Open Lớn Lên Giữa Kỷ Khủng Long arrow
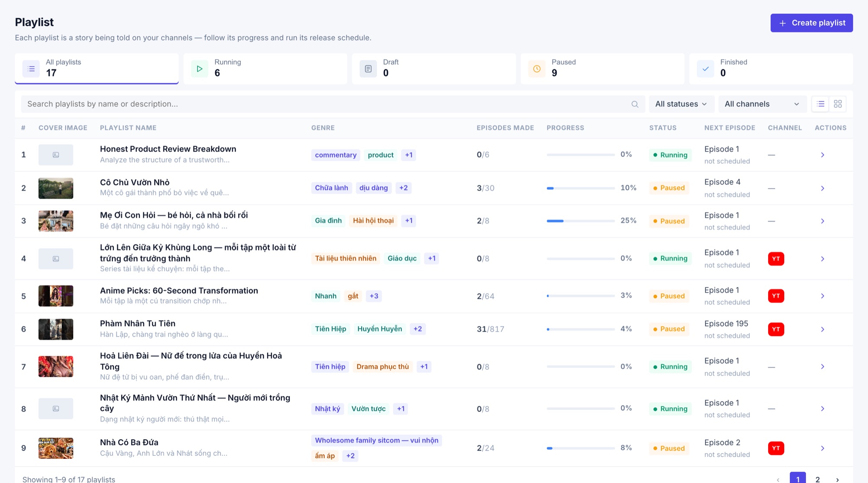This screenshot has height=483, width=868. pos(822,259)
